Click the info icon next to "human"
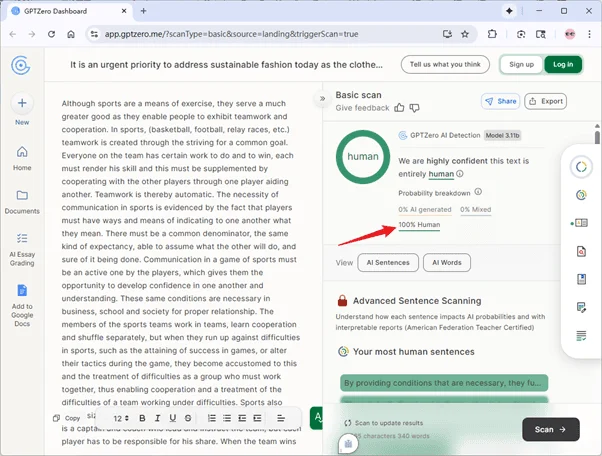The width and height of the screenshot is (602, 456). click(x=460, y=174)
